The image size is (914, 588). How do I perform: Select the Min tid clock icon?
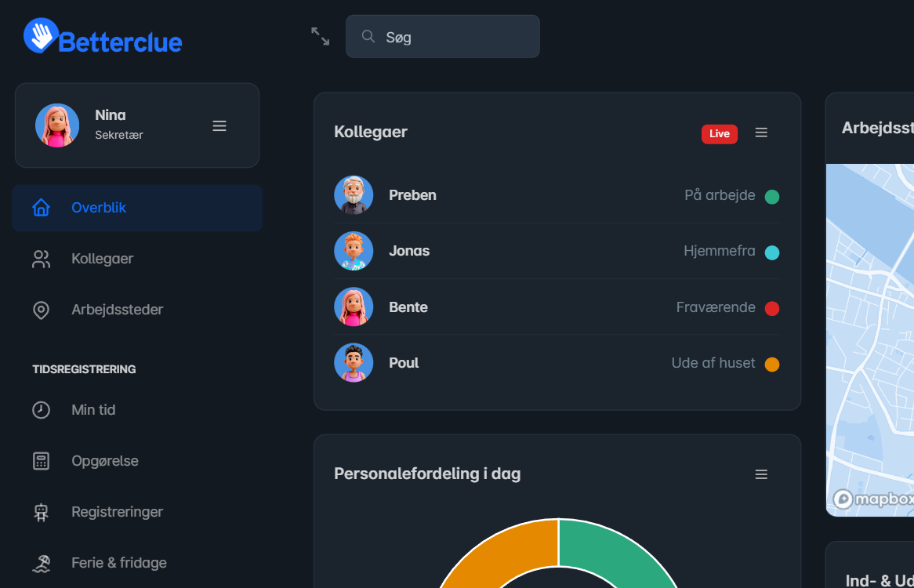[41, 410]
